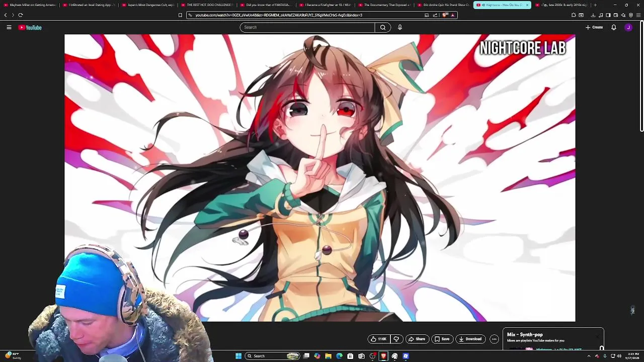Click the Create button on YouTube
The width and height of the screenshot is (644, 362).
pyautogui.click(x=594, y=27)
